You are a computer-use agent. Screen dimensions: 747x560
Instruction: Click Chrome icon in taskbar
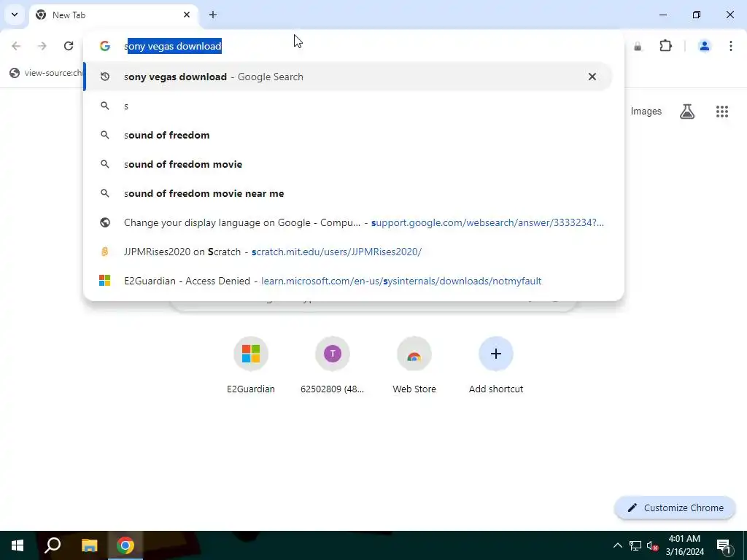(x=125, y=545)
